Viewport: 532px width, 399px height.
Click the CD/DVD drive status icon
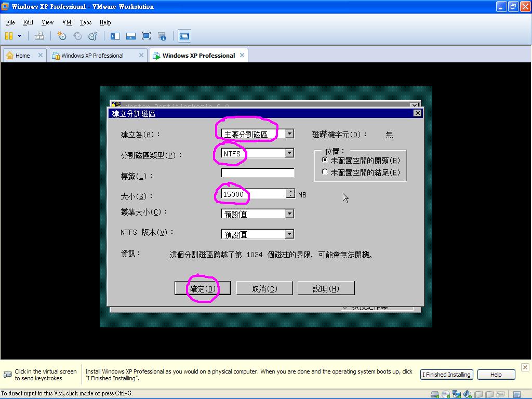click(x=445, y=394)
